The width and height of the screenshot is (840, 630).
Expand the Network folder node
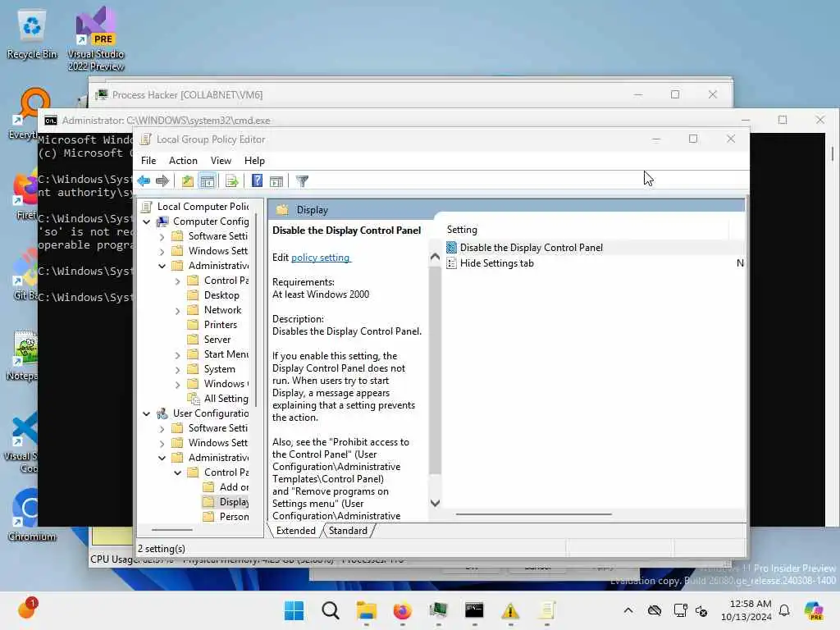pyautogui.click(x=177, y=310)
